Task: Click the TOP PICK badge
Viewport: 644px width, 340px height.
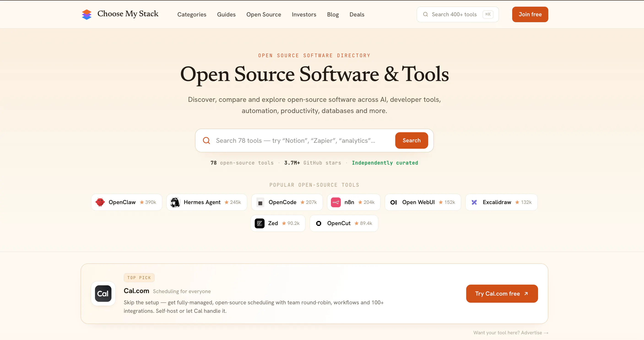Action: [x=139, y=278]
